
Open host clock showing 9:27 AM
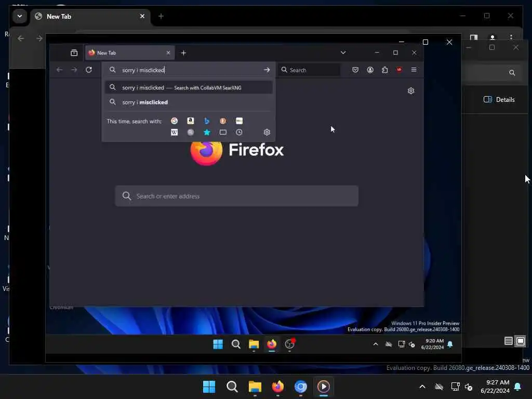click(x=495, y=387)
